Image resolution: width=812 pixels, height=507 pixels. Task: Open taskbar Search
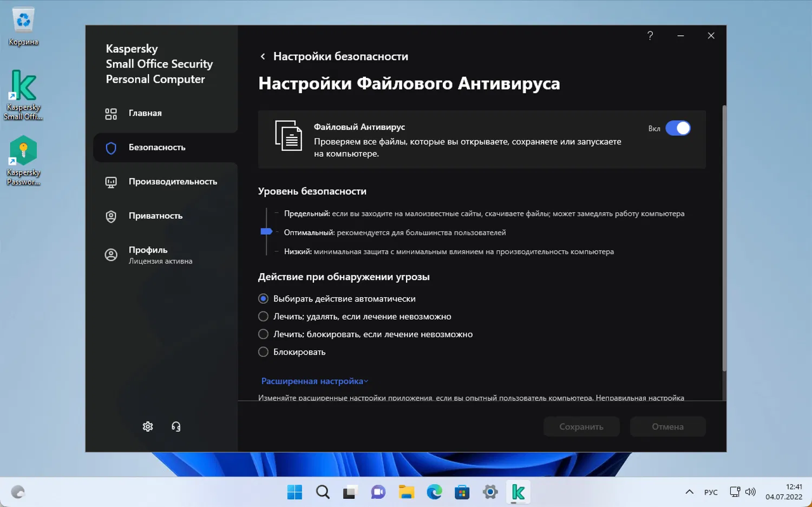pos(323,492)
